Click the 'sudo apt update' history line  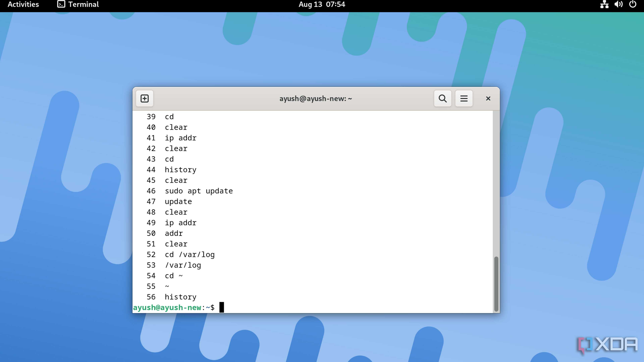pyautogui.click(x=199, y=191)
